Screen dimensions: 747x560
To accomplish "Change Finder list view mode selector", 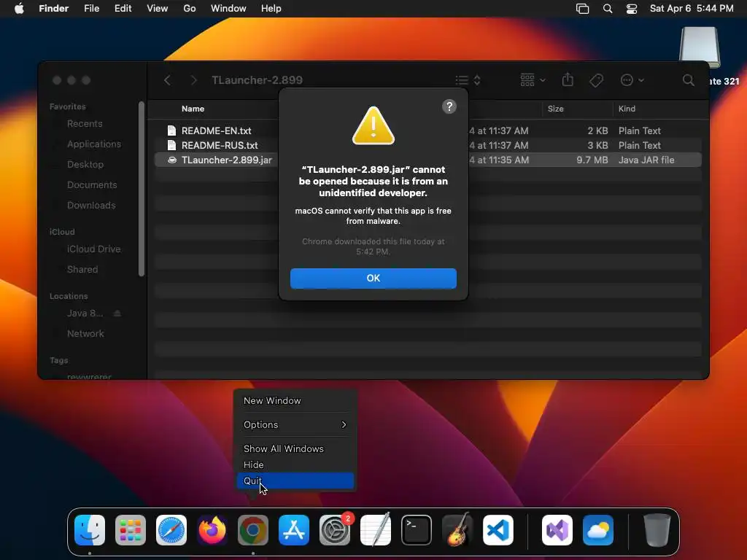I will [468, 80].
